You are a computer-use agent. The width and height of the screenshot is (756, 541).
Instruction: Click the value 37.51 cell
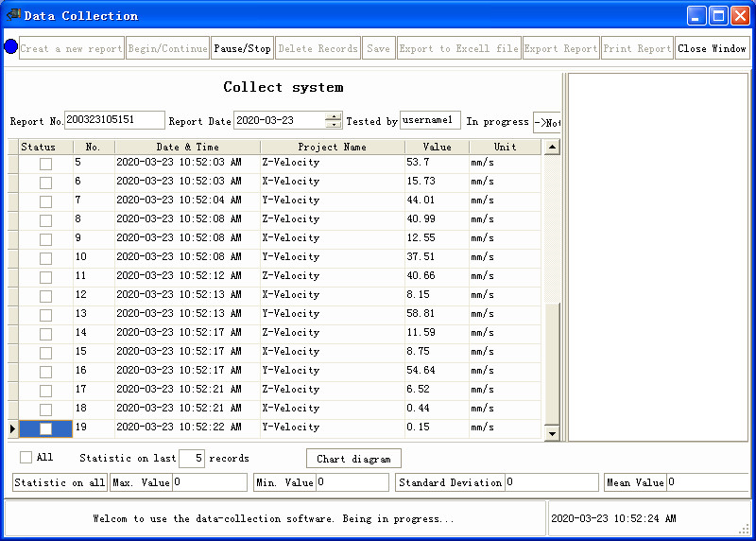pos(437,256)
